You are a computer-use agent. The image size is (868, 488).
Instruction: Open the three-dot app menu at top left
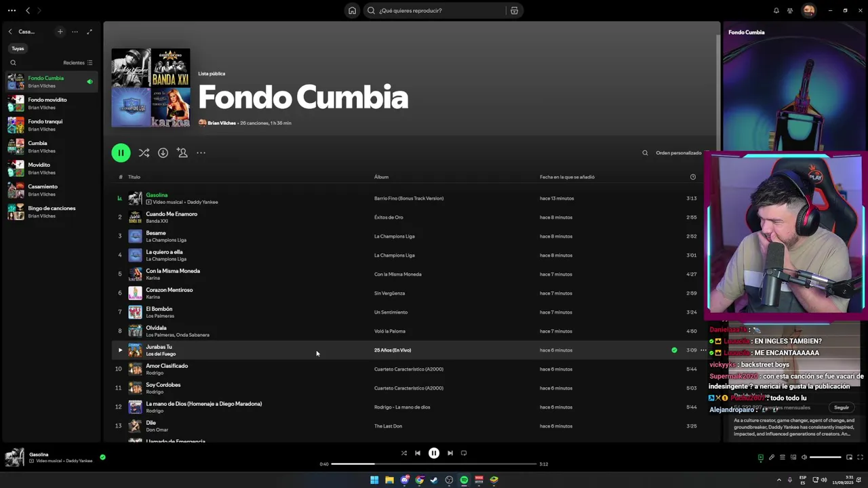[12, 10]
